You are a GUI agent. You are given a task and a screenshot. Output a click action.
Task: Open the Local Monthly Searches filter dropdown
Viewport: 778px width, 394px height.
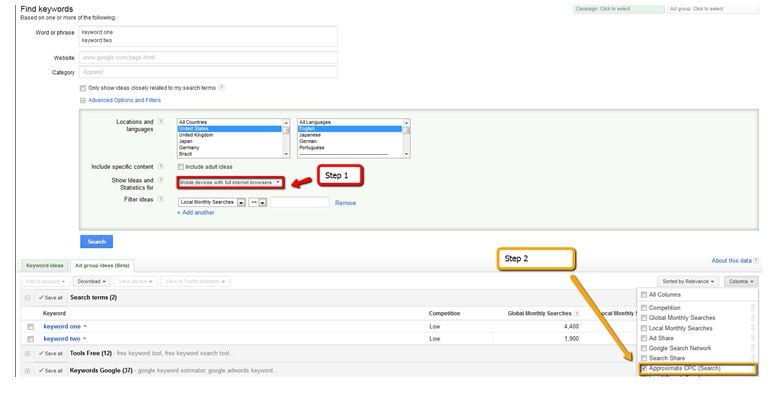click(212, 202)
